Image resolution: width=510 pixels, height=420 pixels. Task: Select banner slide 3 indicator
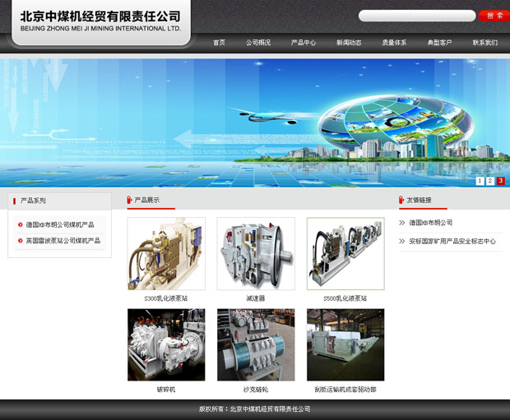[500, 181]
